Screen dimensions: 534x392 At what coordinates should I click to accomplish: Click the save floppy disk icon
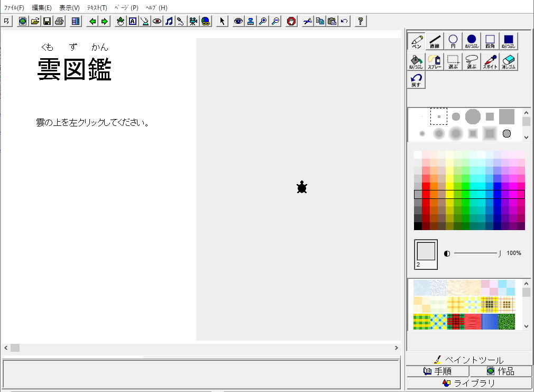click(47, 21)
